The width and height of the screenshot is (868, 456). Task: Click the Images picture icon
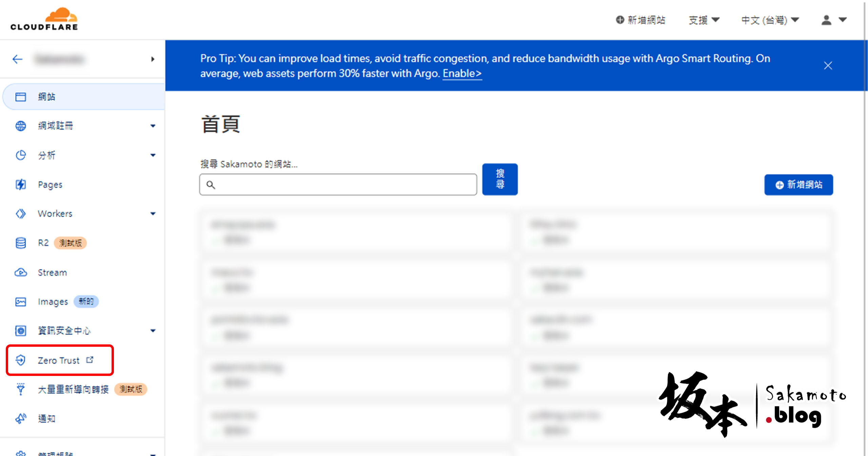[21, 302]
